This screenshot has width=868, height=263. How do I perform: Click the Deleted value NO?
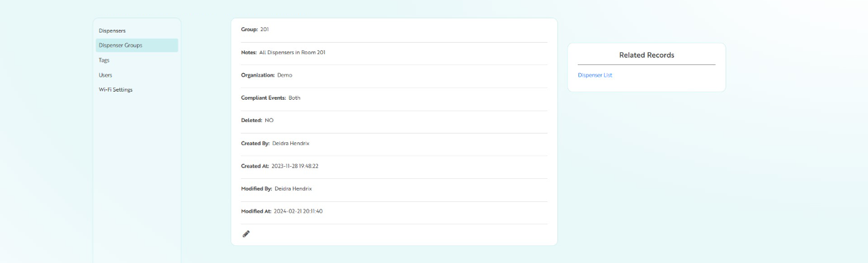click(x=269, y=120)
